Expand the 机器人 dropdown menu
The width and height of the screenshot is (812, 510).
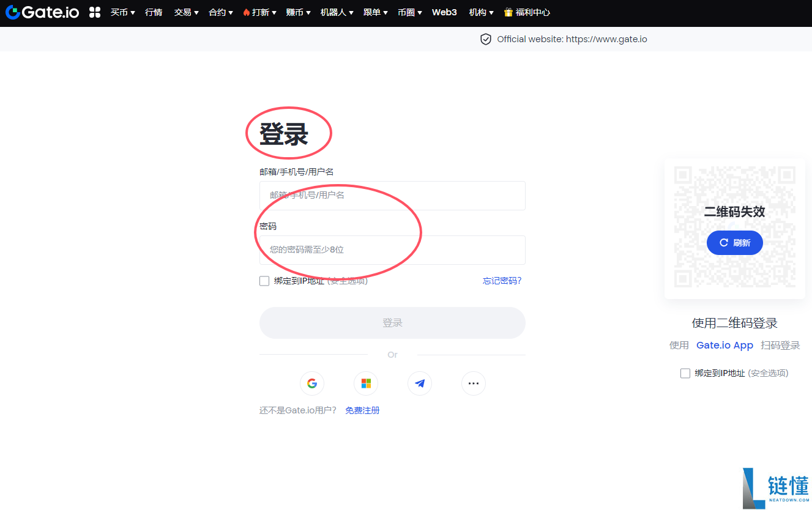(x=337, y=12)
